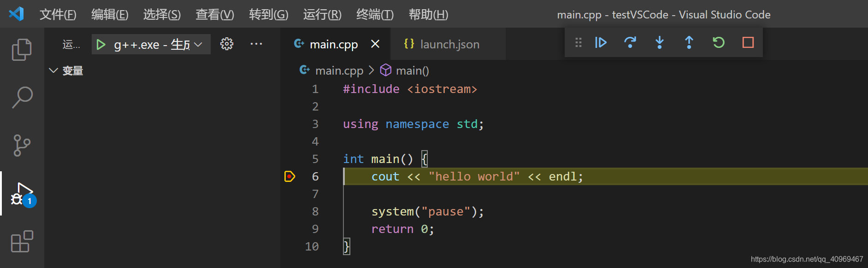
Task: Click the 运... panel title label
Action: coord(71,45)
